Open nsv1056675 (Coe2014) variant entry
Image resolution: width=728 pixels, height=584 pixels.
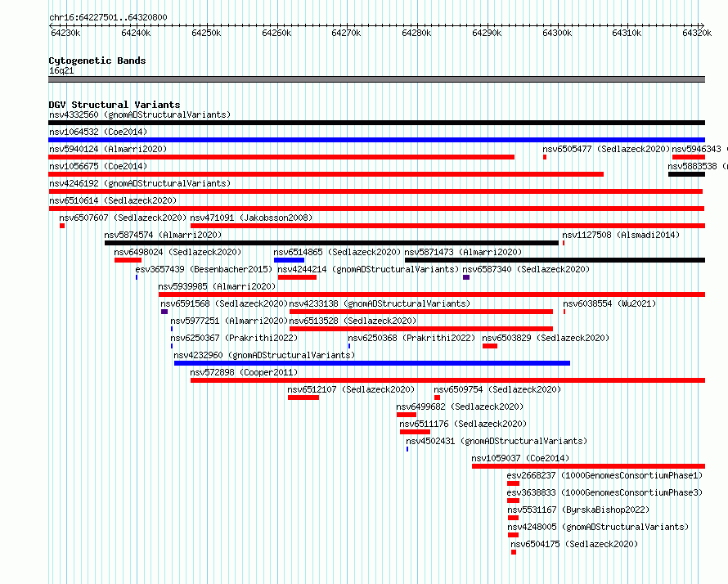click(98, 166)
